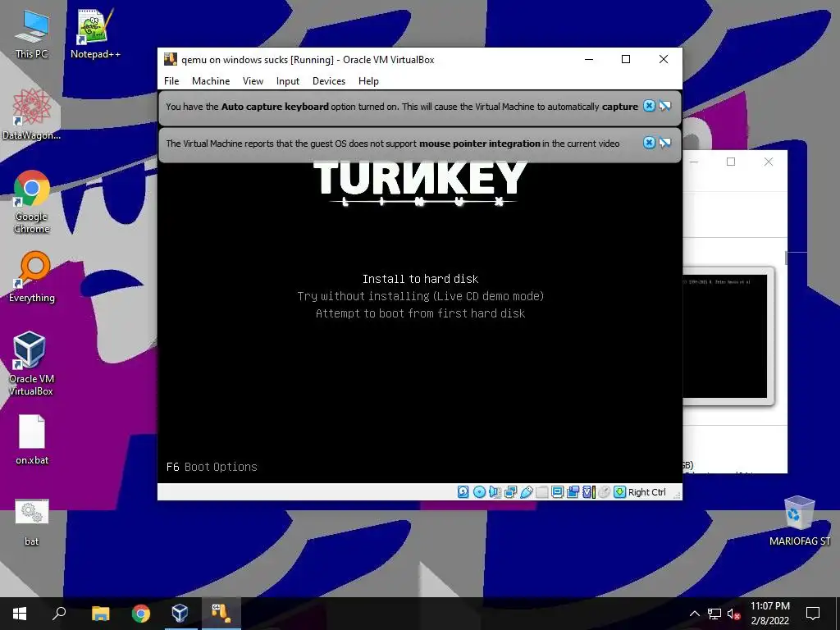Switch to running VM taskbar button
This screenshot has height=630, width=840.
(x=221, y=614)
